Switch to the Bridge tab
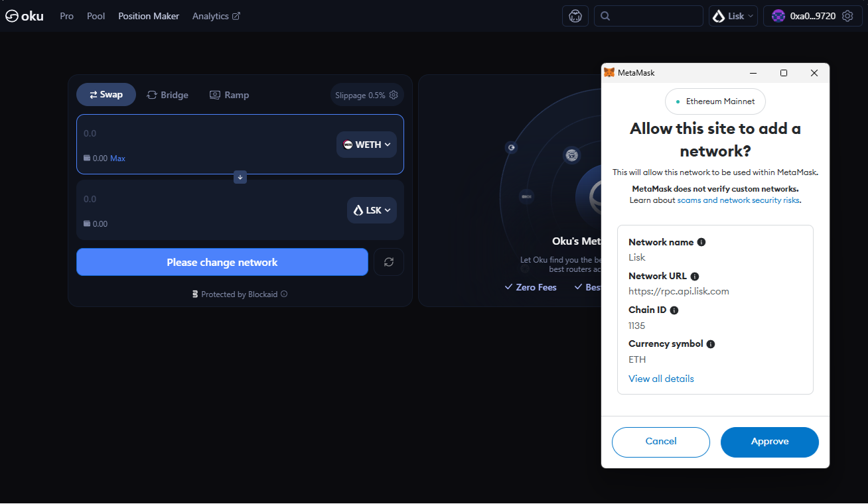The image size is (868, 504). click(x=168, y=95)
